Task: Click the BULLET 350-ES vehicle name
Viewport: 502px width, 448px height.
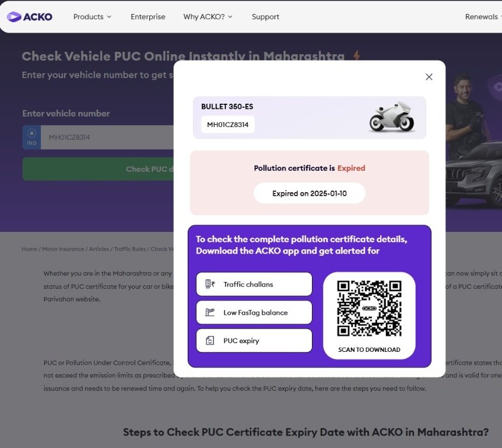Action: click(227, 107)
